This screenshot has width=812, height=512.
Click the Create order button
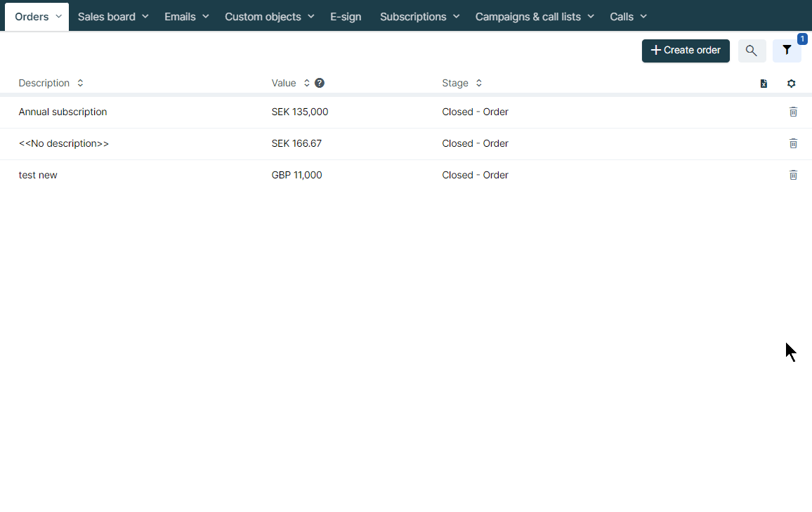[686, 51]
